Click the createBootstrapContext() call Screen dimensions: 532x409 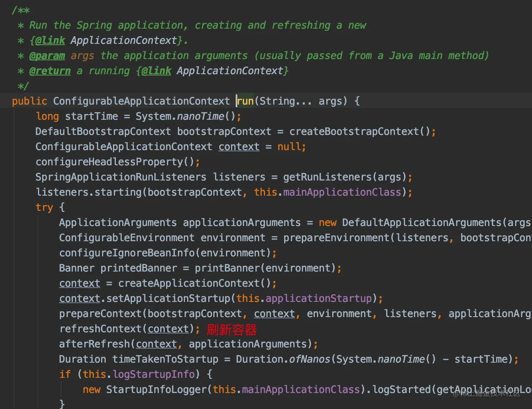360,132
